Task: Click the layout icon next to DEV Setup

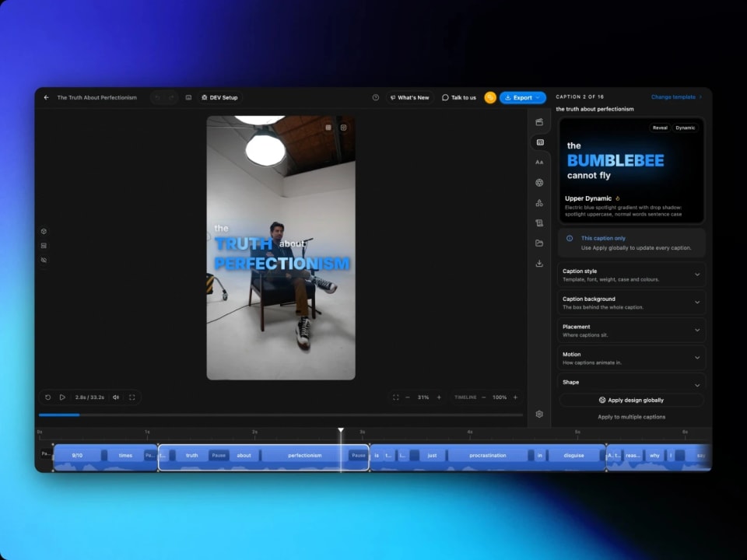Action: pyautogui.click(x=188, y=98)
